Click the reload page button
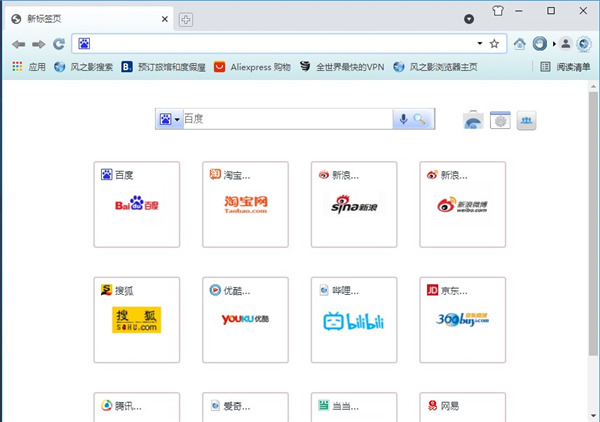This screenshot has height=422, width=600. 59,44
